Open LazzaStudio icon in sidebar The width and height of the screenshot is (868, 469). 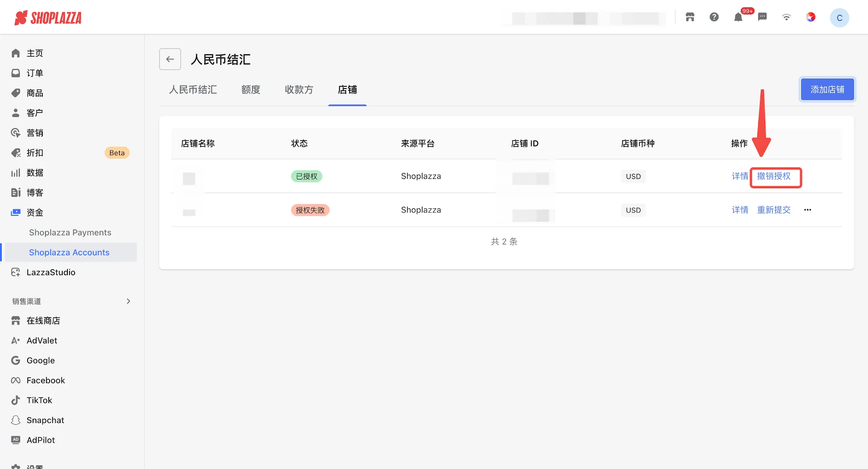tap(16, 272)
